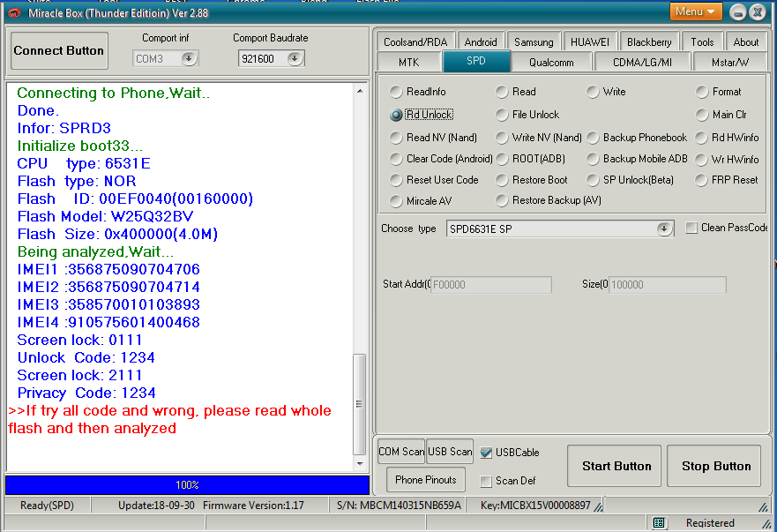Click the S/N: MBCM140315NB659A status entry

coord(399,506)
